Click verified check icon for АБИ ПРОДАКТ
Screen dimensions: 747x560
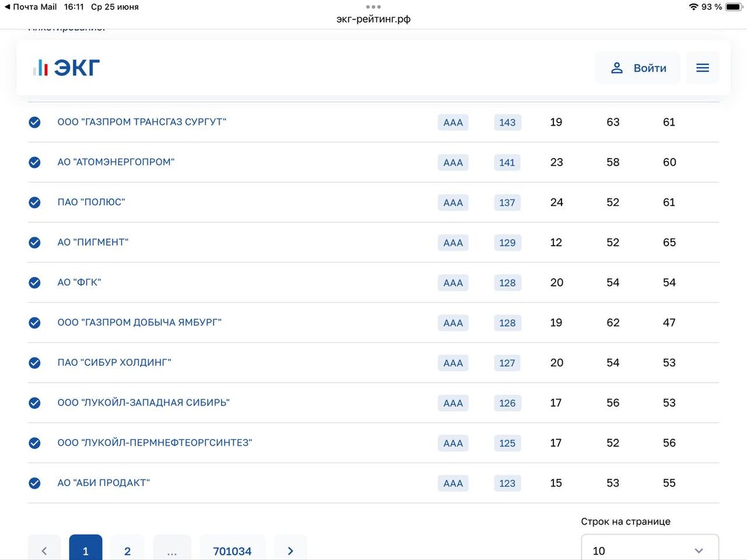click(x=35, y=483)
